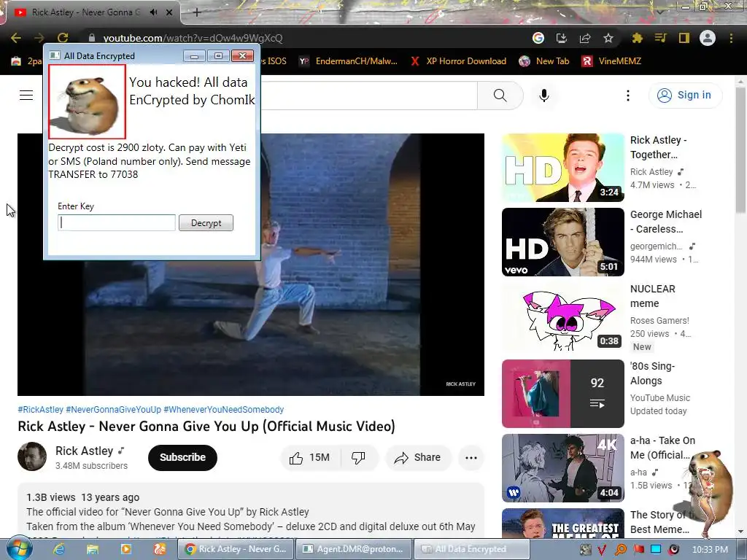
Task: Click the Rick Astley channel name
Action: pos(85,451)
